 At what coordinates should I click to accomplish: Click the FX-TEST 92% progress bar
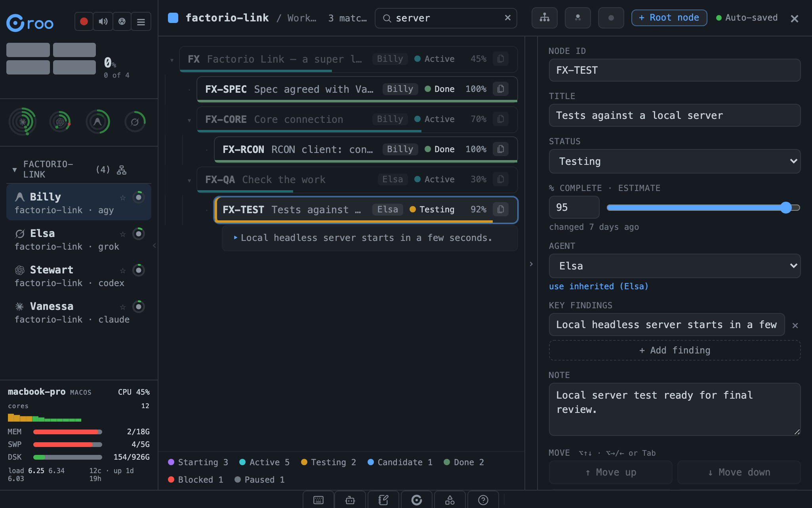355,221
